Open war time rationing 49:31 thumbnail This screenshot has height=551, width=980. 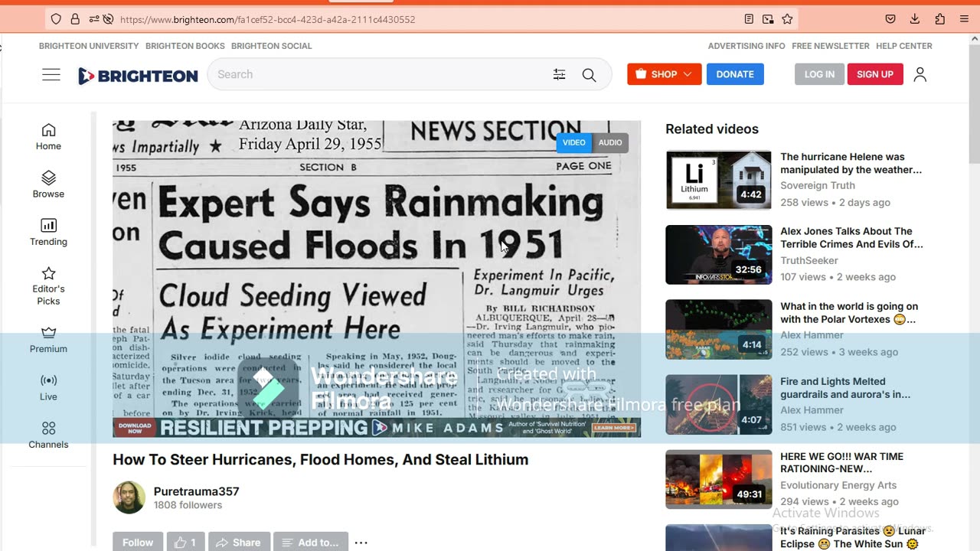click(719, 479)
